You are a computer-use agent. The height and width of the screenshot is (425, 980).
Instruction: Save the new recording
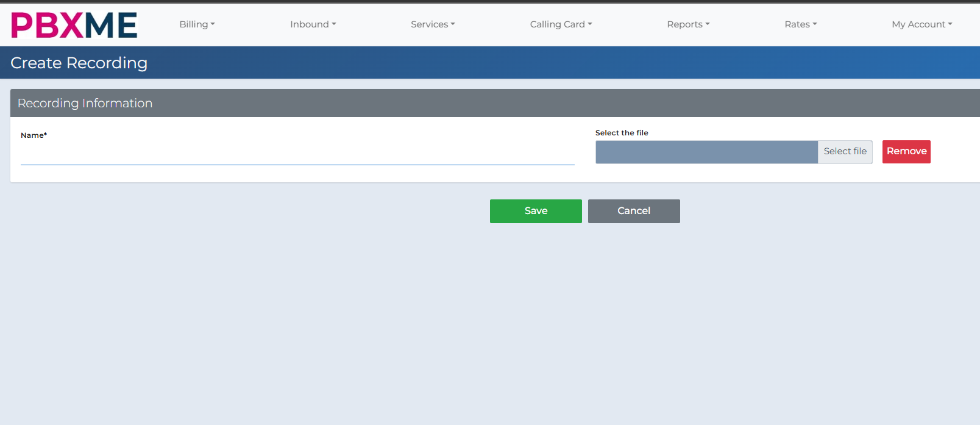click(x=536, y=211)
